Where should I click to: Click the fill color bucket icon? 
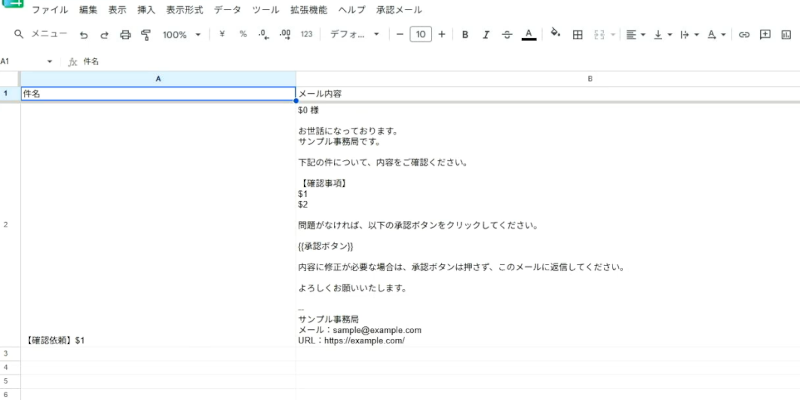(x=555, y=33)
